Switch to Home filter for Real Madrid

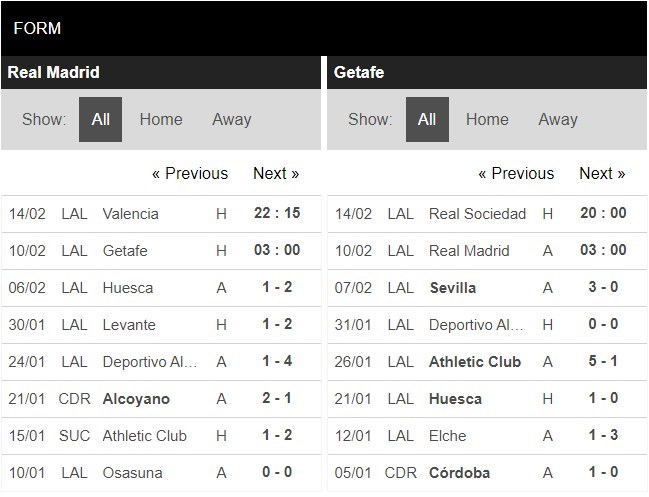[161, 120]
